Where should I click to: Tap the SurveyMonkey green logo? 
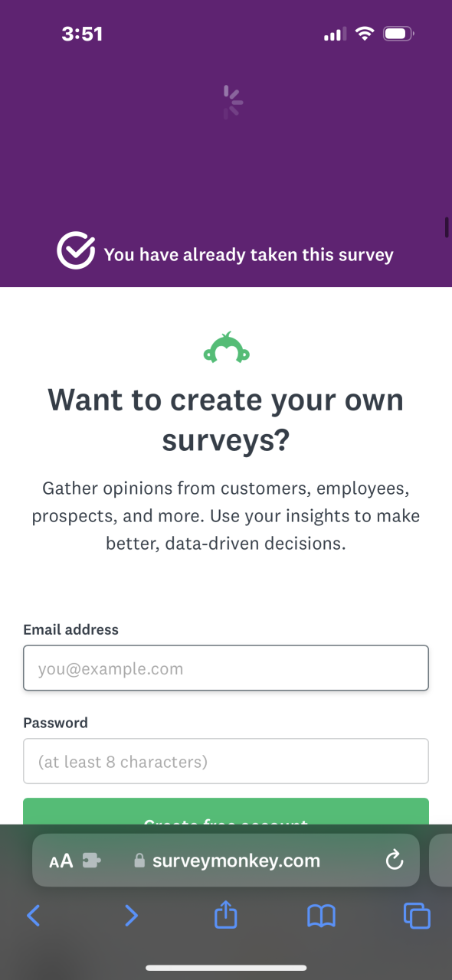point(227,348)
